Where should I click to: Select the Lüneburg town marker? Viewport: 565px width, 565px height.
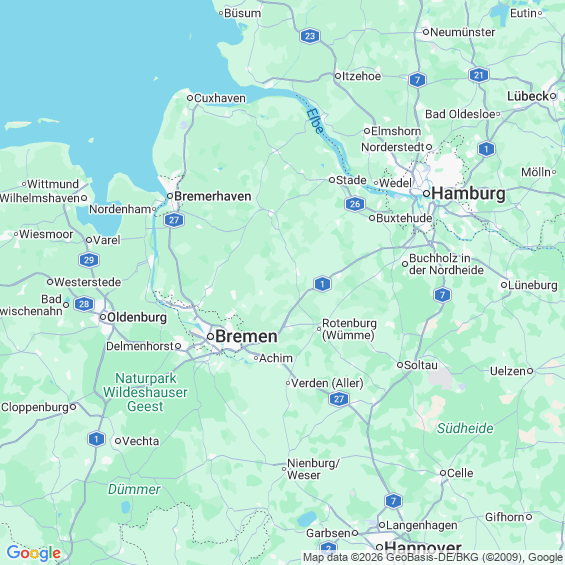coord(504,285)
